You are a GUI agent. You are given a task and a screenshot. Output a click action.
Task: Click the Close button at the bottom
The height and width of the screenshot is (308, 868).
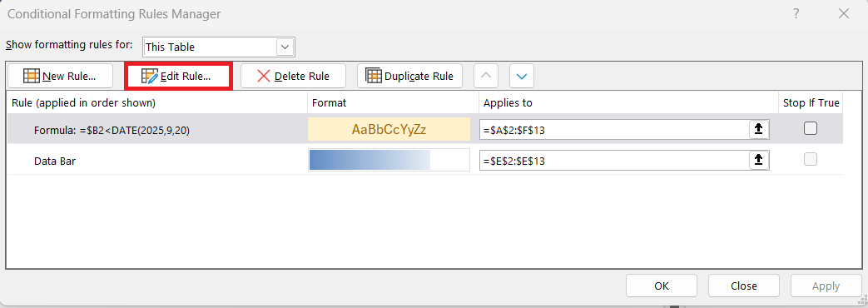coord(743,286)
